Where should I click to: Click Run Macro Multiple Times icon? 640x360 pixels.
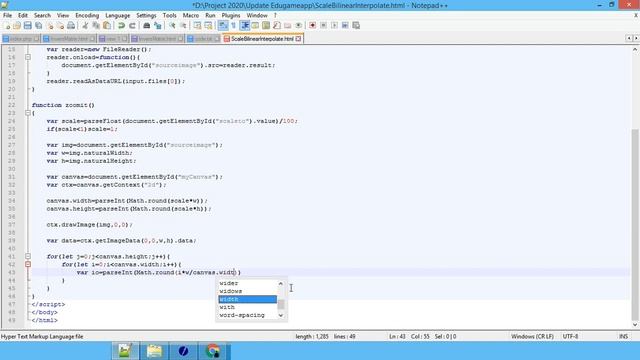(345, 25)
